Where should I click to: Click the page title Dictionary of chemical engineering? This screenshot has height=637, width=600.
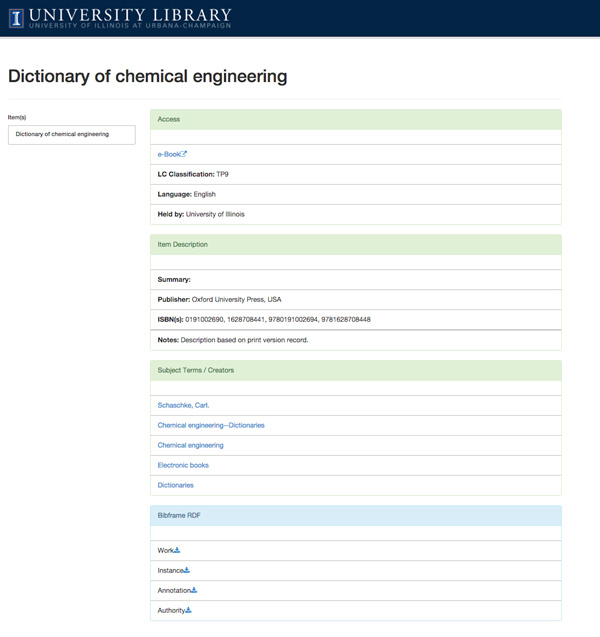147,76
